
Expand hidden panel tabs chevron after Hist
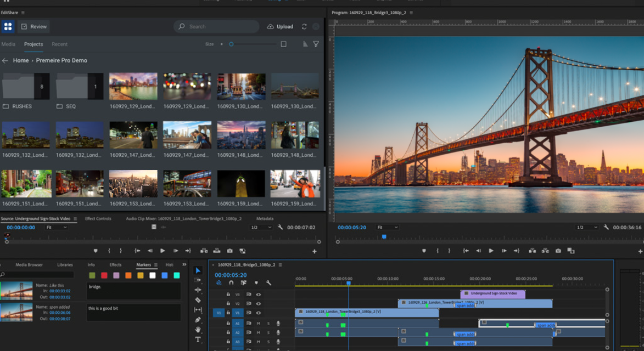point(184,264)
